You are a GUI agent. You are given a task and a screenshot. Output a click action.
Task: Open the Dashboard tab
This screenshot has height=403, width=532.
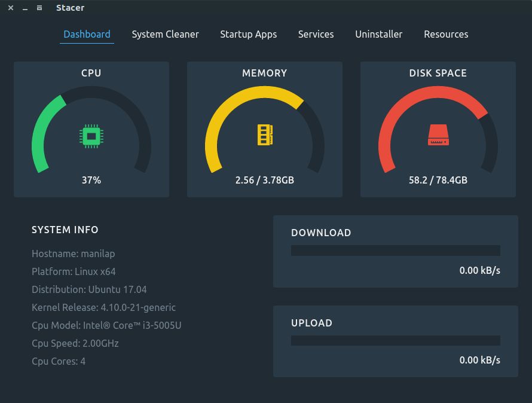(87, 34)
